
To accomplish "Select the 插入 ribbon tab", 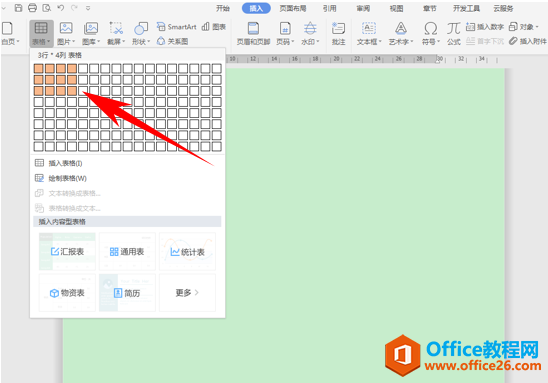I will click(256, 8).
